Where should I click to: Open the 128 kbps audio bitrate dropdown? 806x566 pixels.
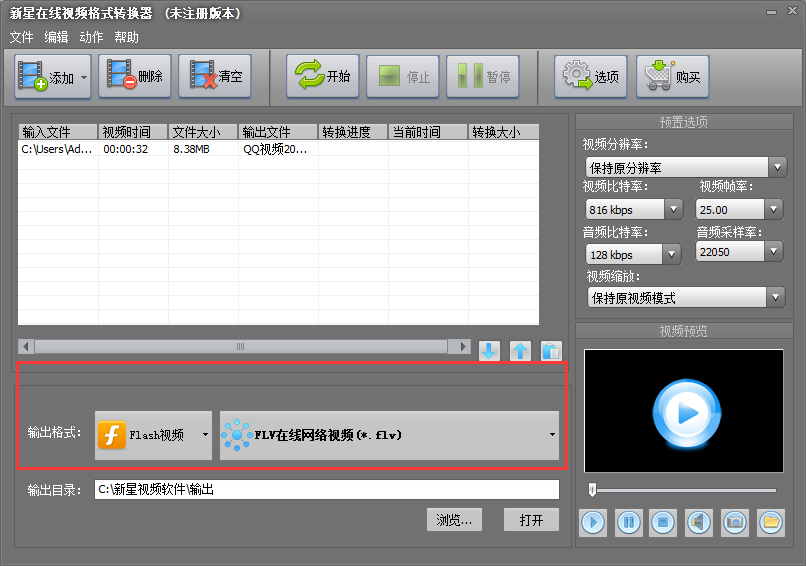[633, 254]
